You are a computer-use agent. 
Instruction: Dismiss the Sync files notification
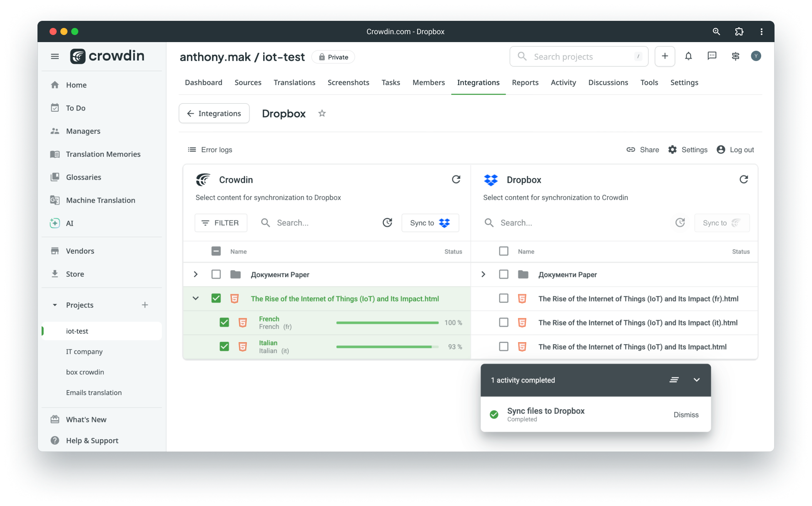click(686, 415)
